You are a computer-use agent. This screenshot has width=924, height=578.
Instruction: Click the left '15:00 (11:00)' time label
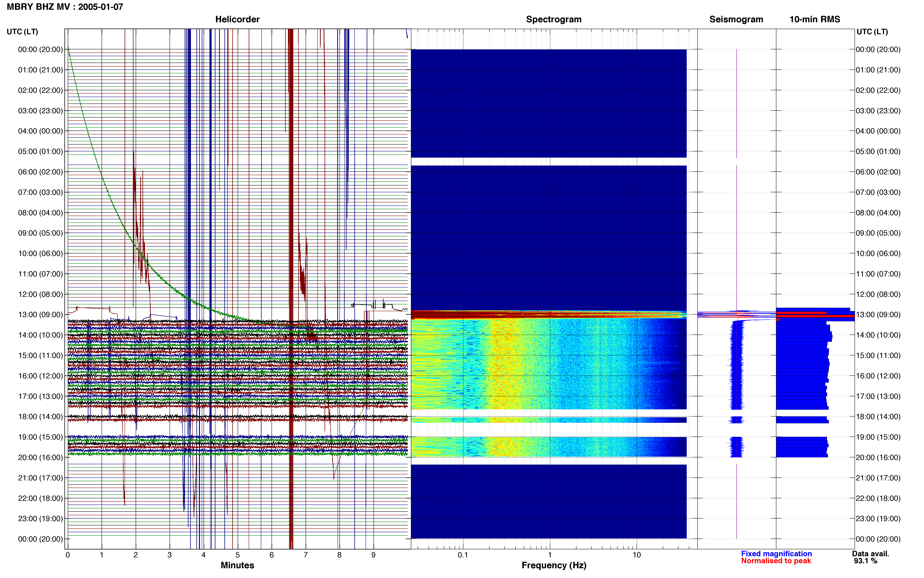[x=41, y=356]
